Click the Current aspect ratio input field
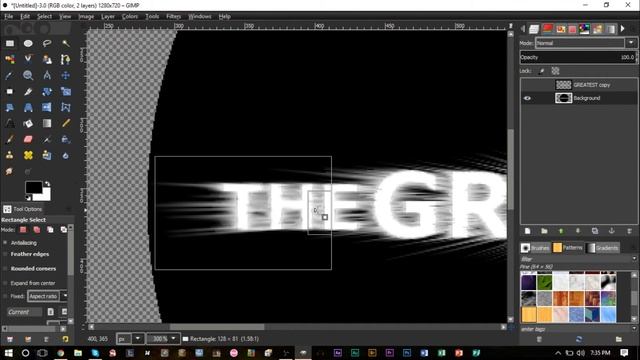 (24, 312)
